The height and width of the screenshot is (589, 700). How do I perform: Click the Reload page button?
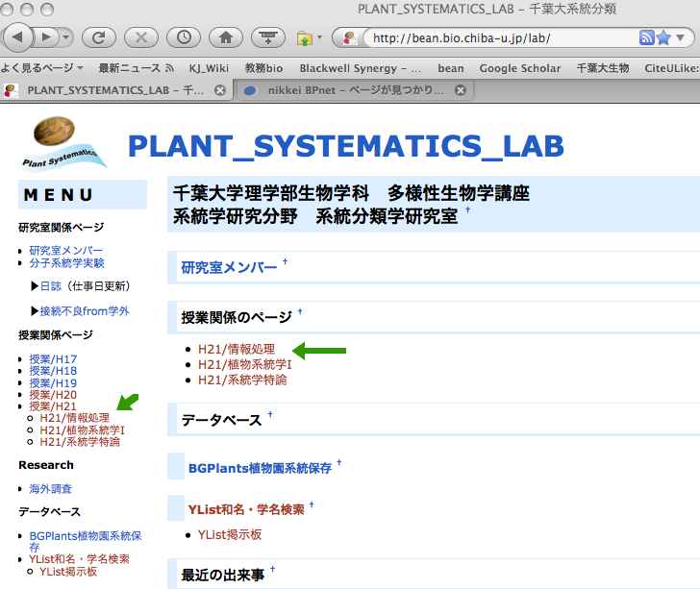pos(98,38)
